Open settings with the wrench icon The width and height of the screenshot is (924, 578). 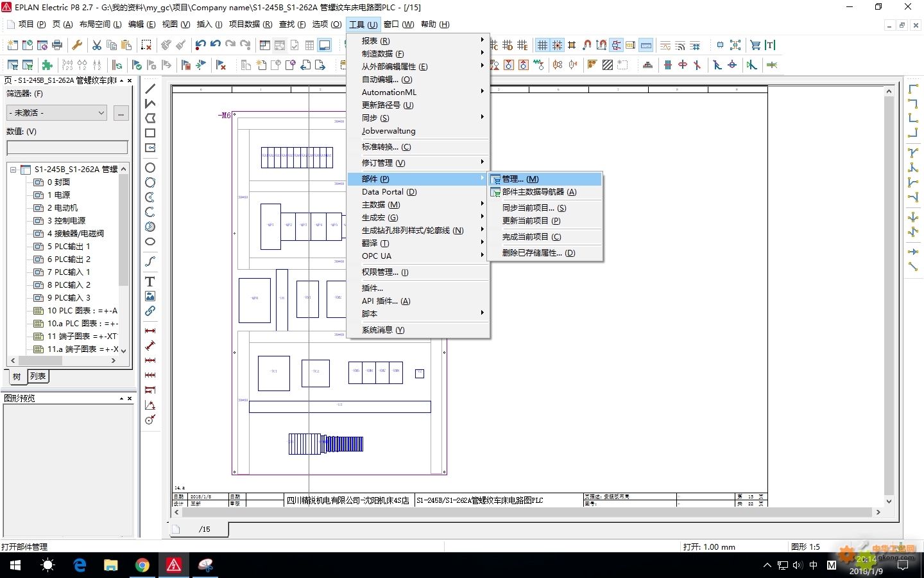coord(77,45)
